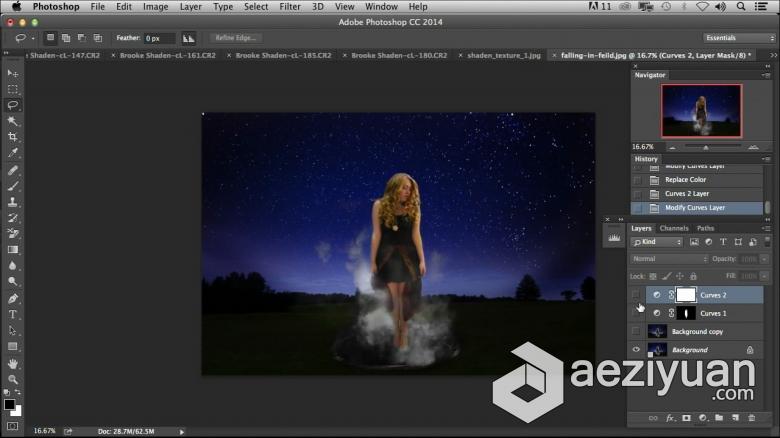Enable Add to selection mode
Viewport: 780px width, 438px height.
[66, 38]
